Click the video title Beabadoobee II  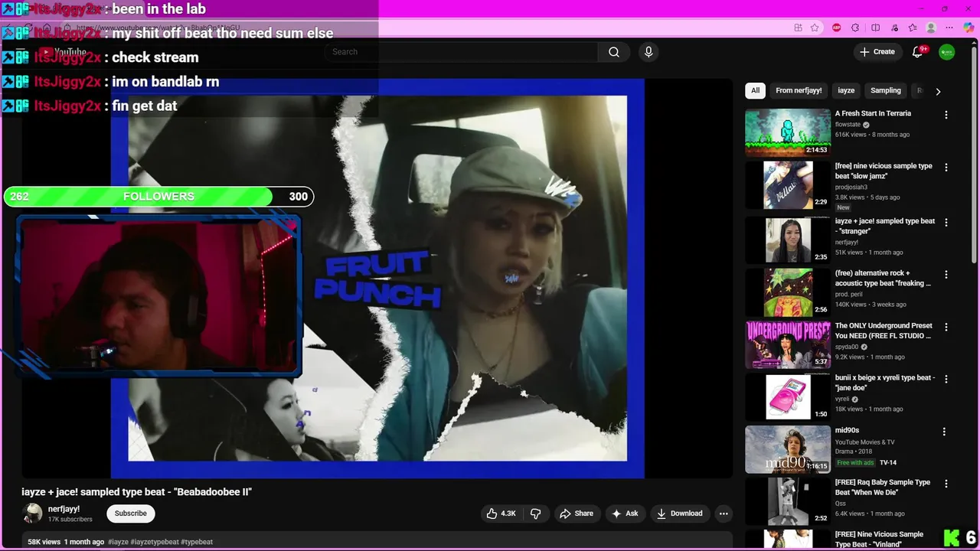click(x=136, y=492)
